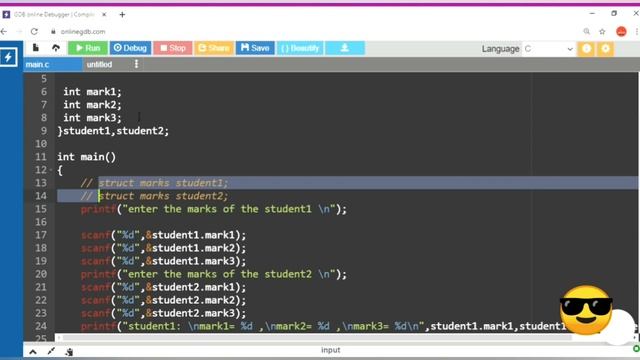Click the clear console icon
Viewport: 640px width, 360px height.
point(69,351)
